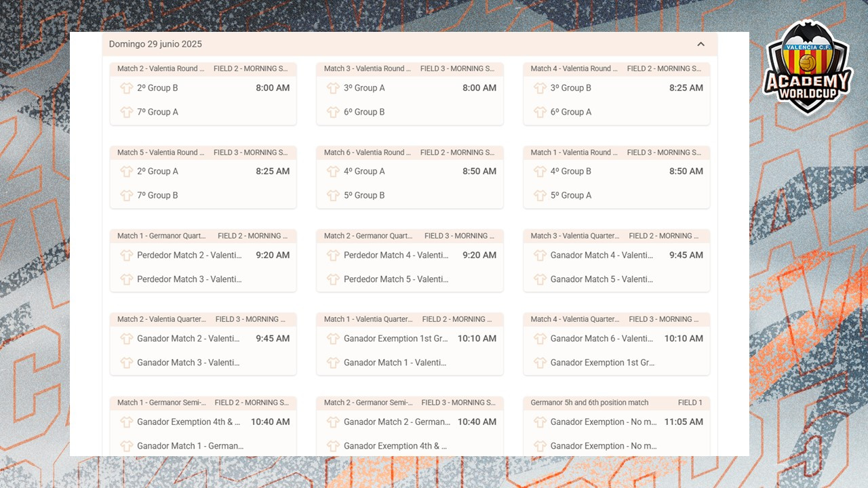
Task: Click jersey icon beside Perdedor Match 3
Action: point(127,279)
